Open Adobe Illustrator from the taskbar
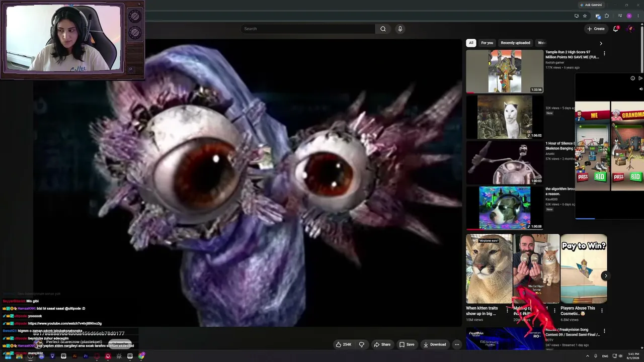Screen dimensions: 644x362 74,356
